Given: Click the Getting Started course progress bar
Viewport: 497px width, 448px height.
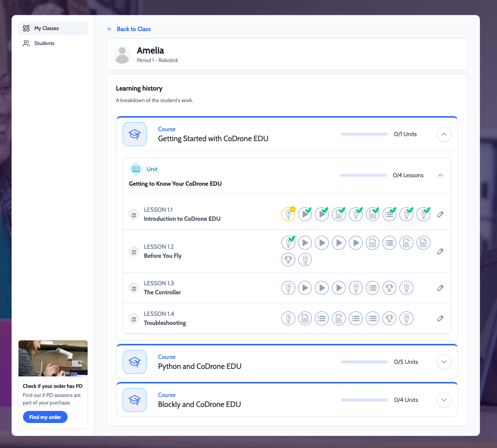Looking at the screenshot, I should click(364, 134).
